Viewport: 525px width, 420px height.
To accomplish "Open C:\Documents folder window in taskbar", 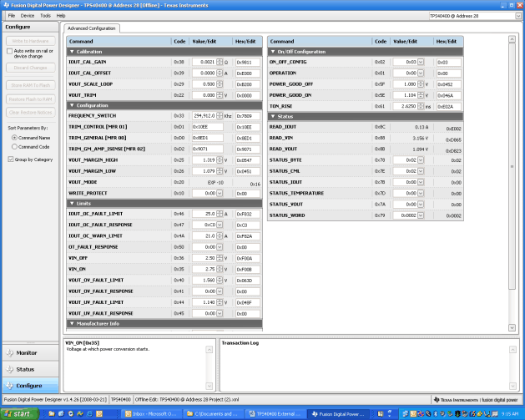I will tap(213, 414).
